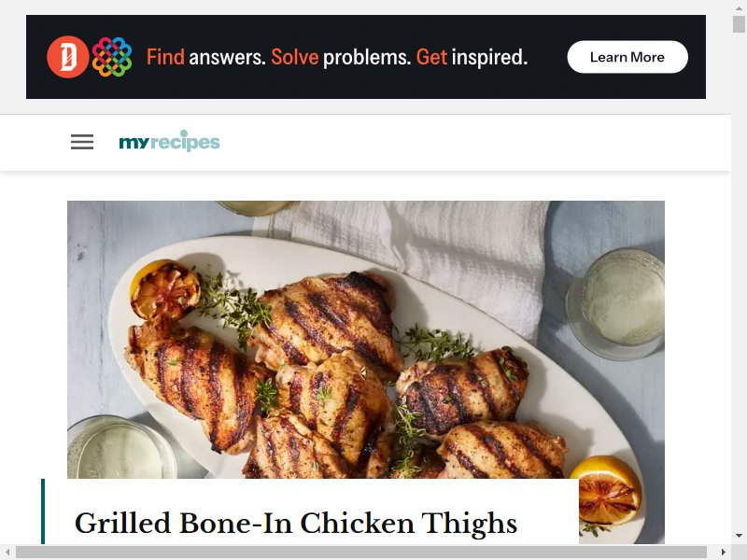Click the colorful knot logo in ad
The height and width of the screenshot is (560, 747).
[x=112, y=57]
